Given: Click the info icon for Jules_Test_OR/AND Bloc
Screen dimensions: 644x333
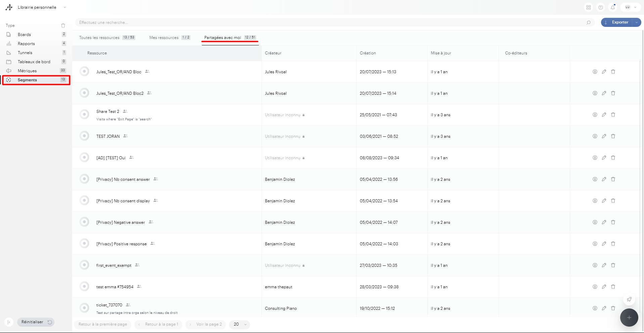Looking at the screenshot, I should 595,72.
